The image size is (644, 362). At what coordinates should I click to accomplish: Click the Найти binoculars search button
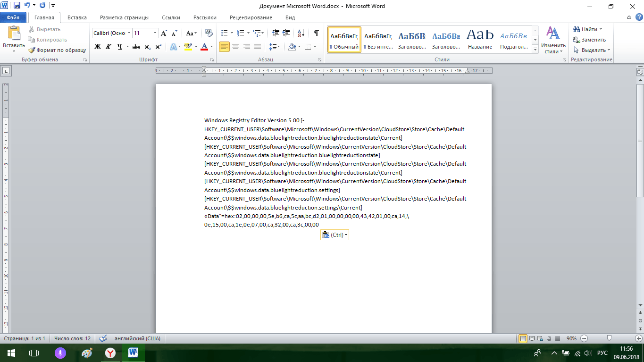click(587, 29)
